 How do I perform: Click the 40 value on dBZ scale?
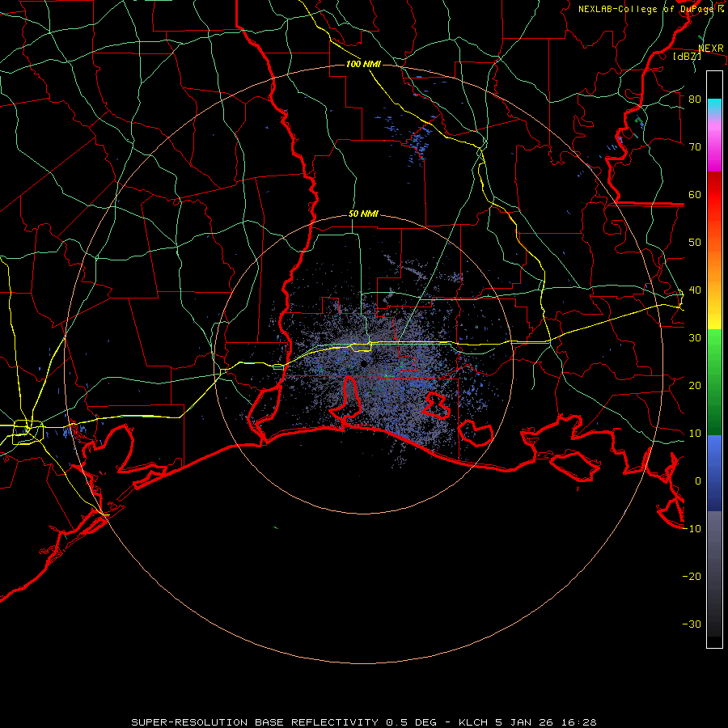[695, 290]
